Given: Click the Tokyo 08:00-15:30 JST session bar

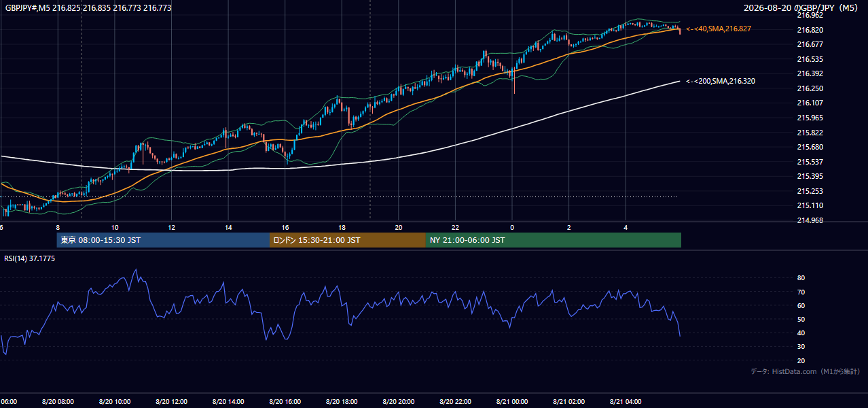Looking at the screenshot, I should coord(163,240).
